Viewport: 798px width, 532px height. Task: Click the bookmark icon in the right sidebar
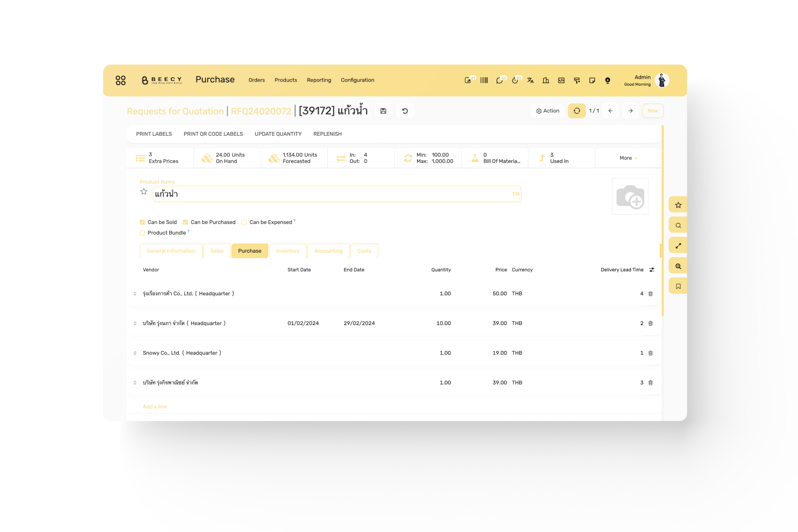tap(678, 286)
